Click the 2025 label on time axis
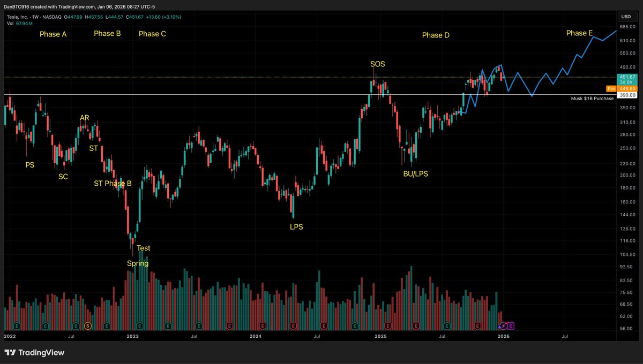 point(380,337)
